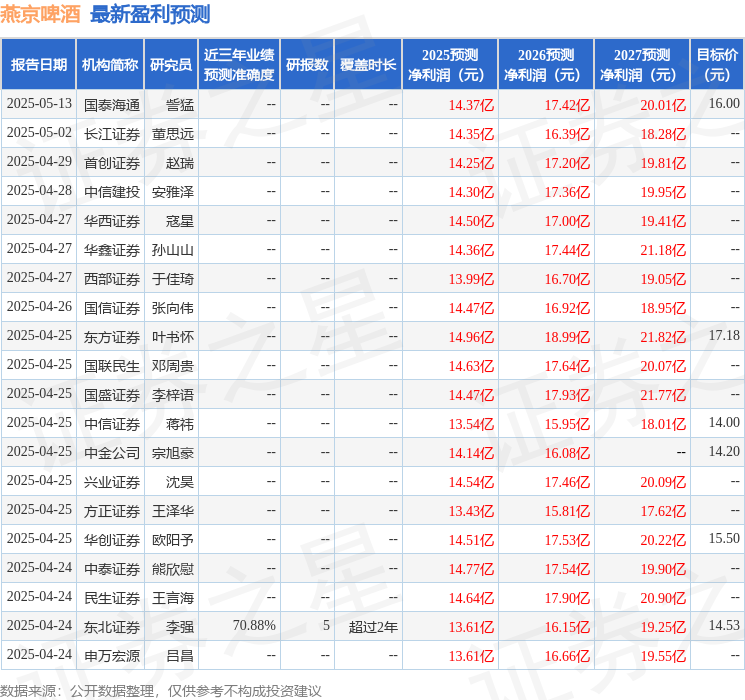The height and width of the screenshot is (700, 745).
Task: Select the 东方证券 institution cell
Action: [112, 337]
